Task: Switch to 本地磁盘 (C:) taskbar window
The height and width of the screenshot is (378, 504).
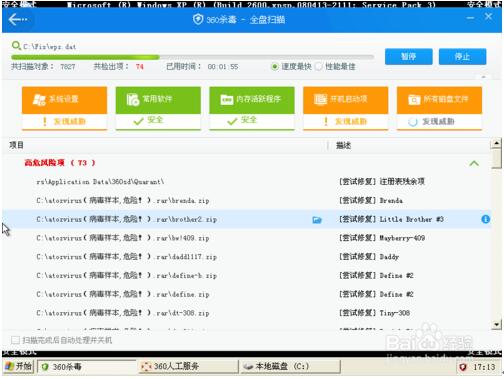Action: [x=290, y=367]
